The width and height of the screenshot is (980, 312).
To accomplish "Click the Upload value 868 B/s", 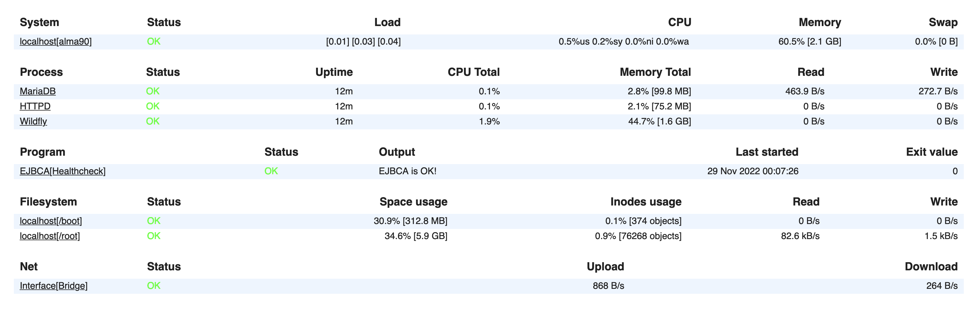I will point(608,286).
